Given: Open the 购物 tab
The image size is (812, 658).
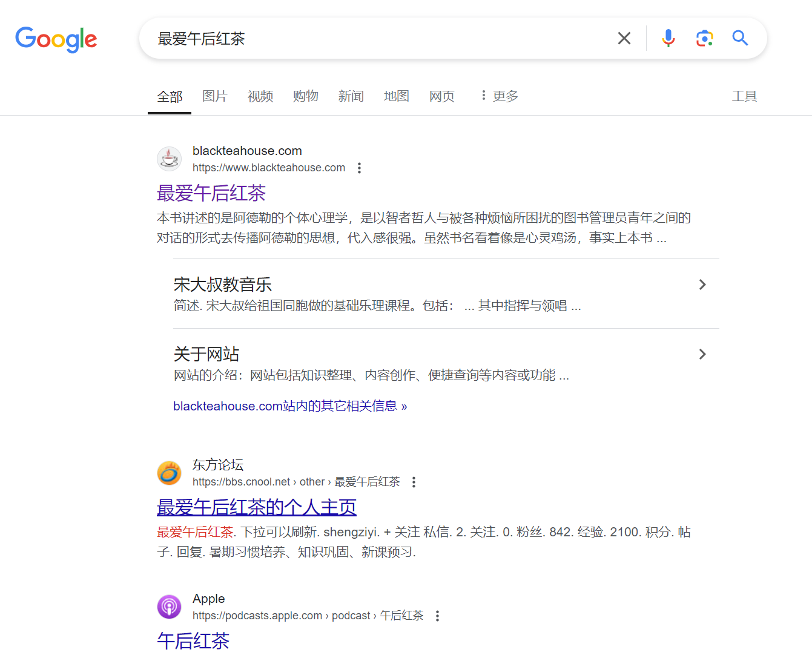Looking at the screenshot, I should point(306,96).
